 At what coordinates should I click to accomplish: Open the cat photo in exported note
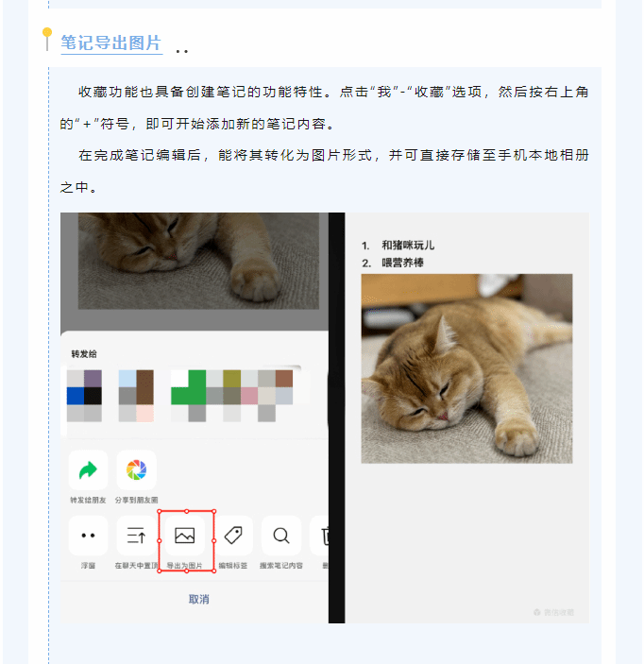click(x=466, y=368)
